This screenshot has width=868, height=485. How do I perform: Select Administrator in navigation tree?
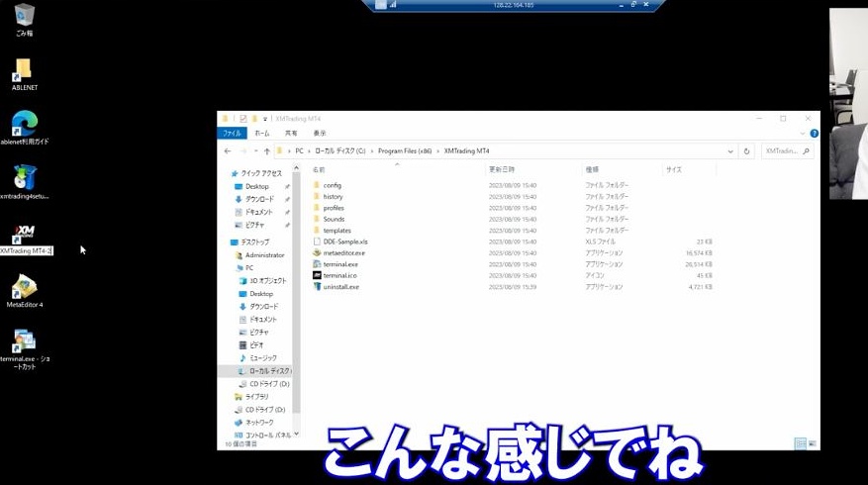264,255
